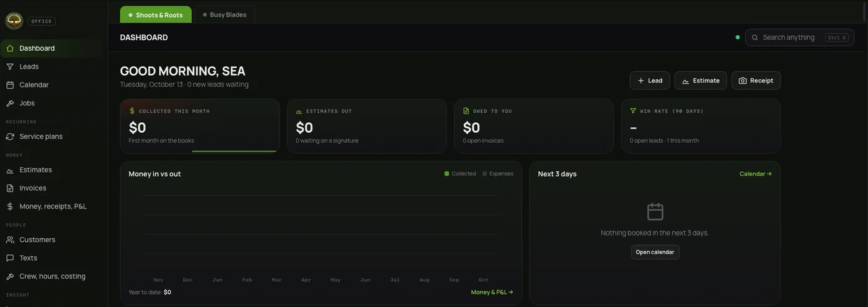Screen dimensions: 868x307
Task: Click the green Collected legend swatch
Action: tap(446, 174)
